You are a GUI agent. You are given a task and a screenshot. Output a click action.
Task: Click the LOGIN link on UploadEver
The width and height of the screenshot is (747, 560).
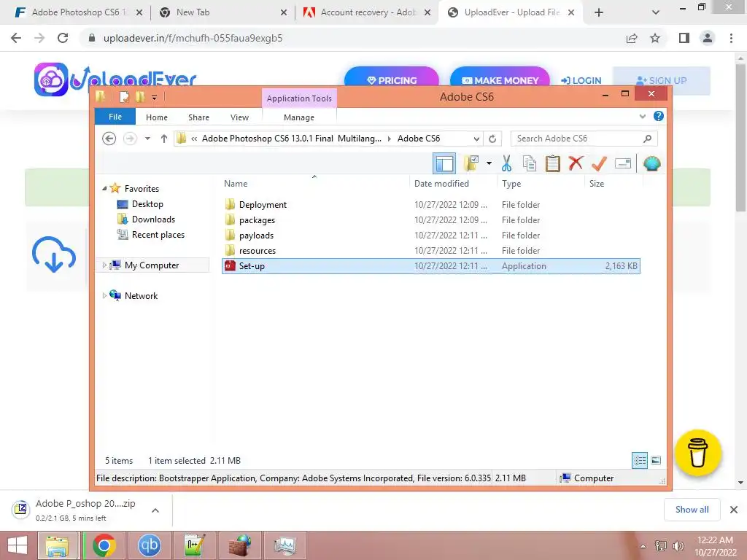pos(581,80)
